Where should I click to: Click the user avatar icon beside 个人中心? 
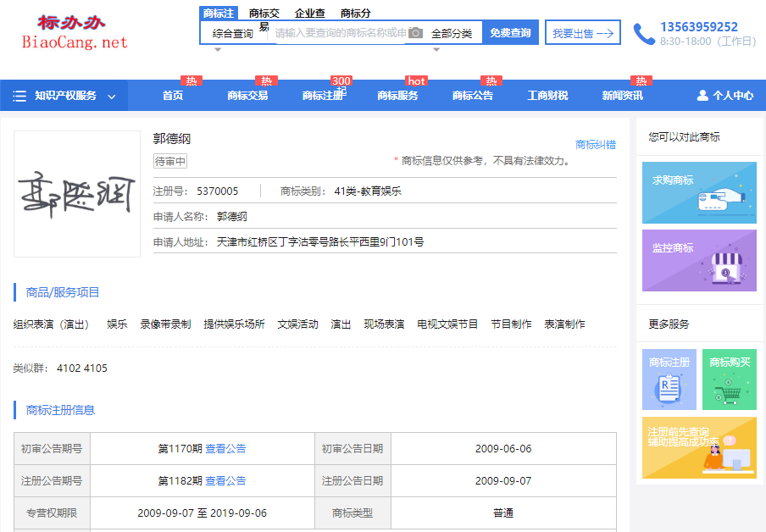[x=702, y=95]
